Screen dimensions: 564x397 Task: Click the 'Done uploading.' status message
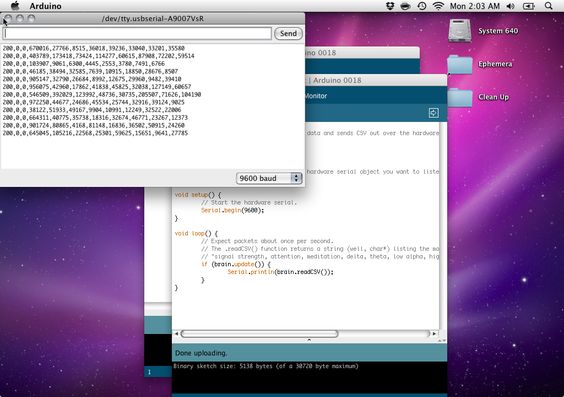point(201,353)
